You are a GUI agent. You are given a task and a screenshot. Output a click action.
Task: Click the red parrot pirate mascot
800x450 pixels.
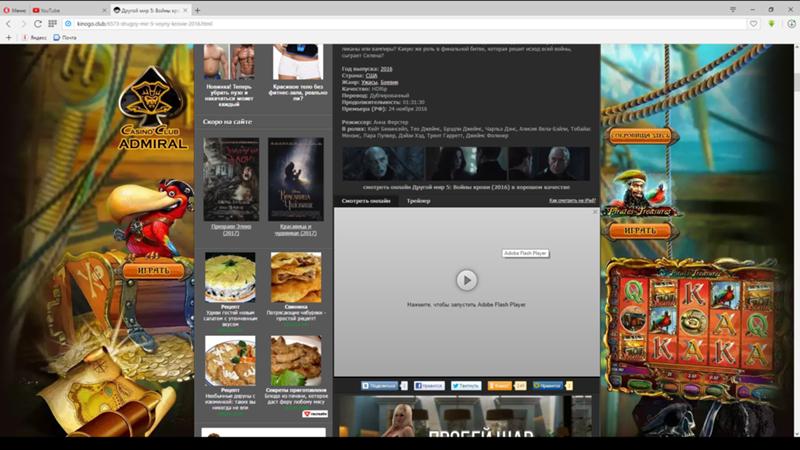pyautogui.click(x=148, y=219)
